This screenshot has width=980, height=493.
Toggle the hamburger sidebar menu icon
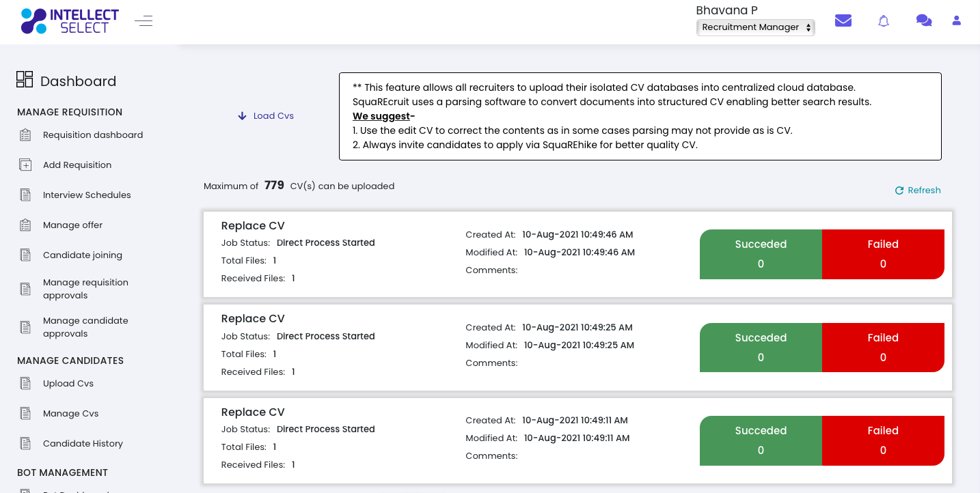click(x=144, y=21)
